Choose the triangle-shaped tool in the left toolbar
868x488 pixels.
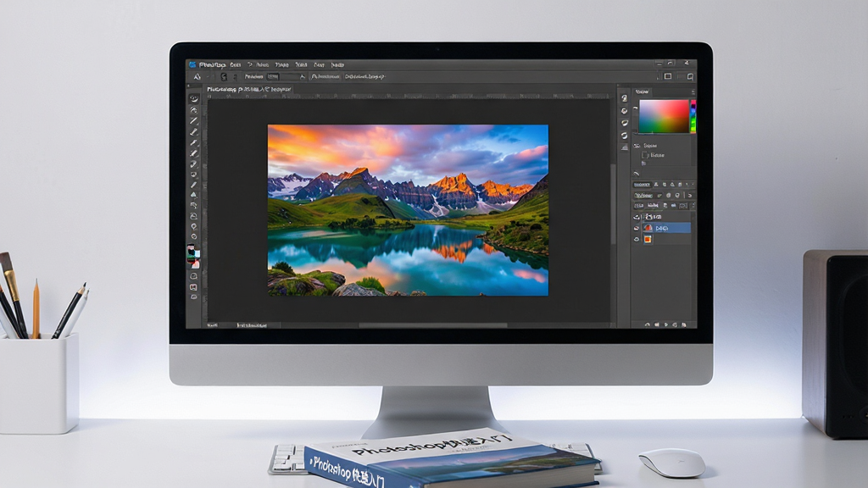click(194, 195)
